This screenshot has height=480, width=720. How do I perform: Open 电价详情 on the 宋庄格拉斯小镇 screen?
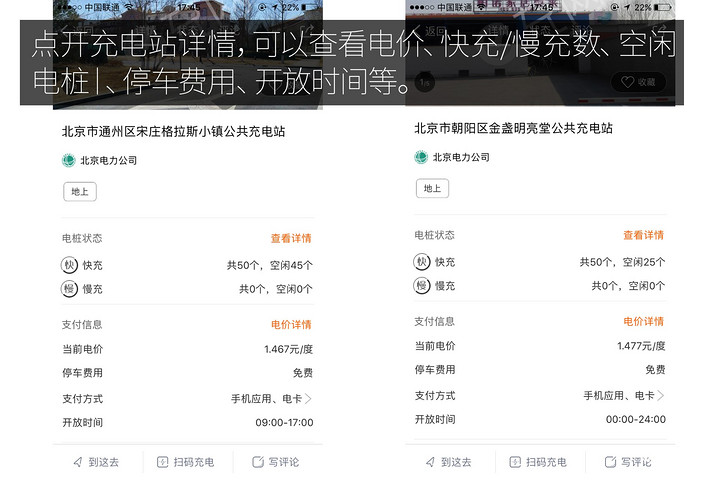point(291,325)
